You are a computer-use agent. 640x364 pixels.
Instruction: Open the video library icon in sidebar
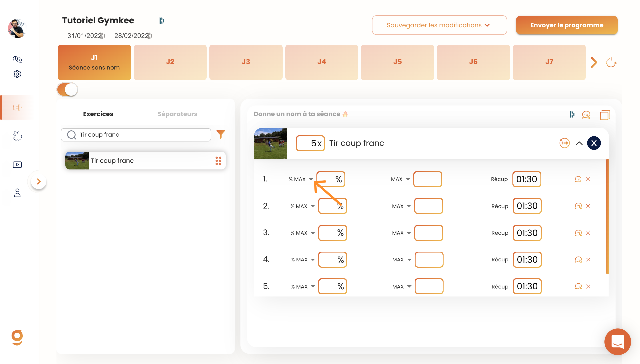coord(17,165)
